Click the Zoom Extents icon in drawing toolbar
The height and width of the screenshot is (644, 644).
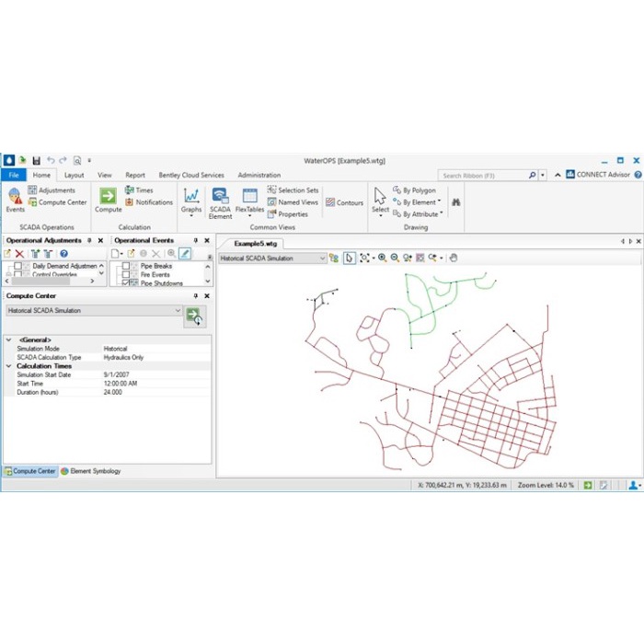[364, 258]
